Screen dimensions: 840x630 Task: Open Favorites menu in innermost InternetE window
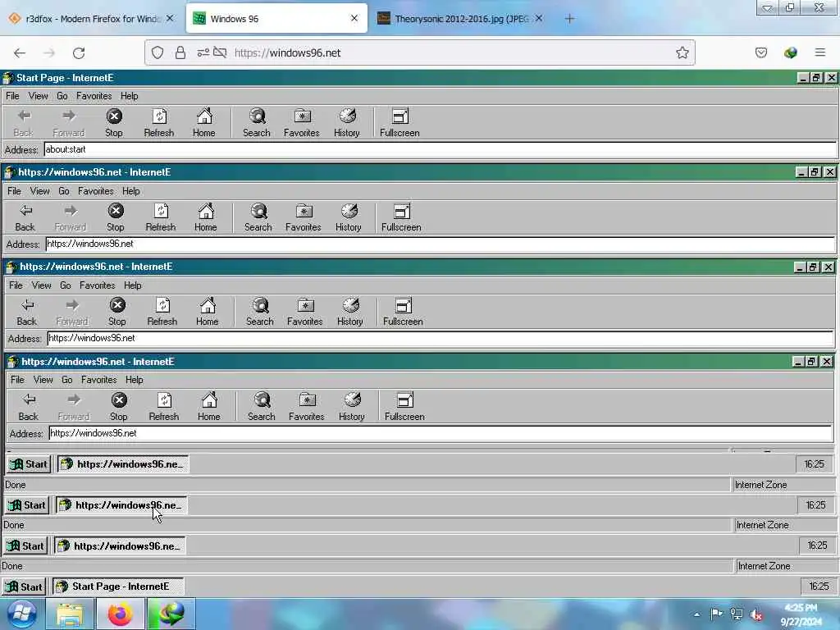98,380
